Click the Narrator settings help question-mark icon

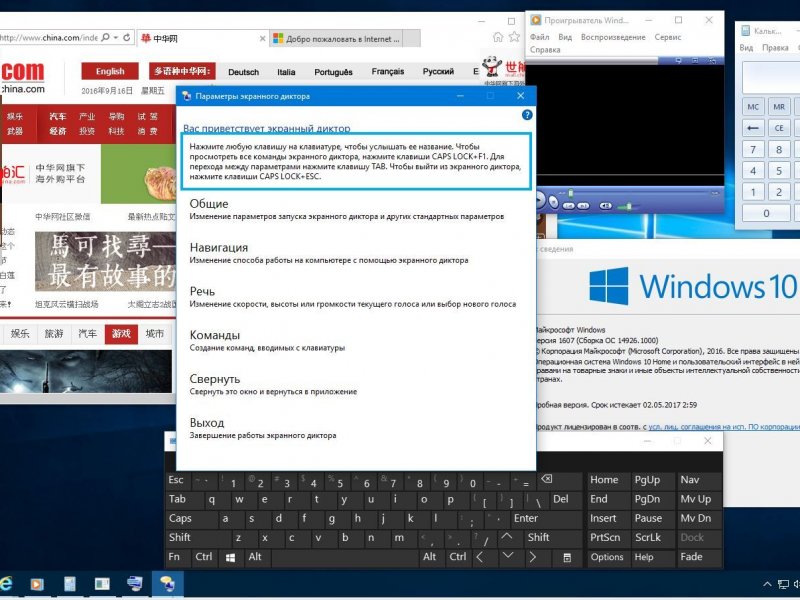pos(527,115)
